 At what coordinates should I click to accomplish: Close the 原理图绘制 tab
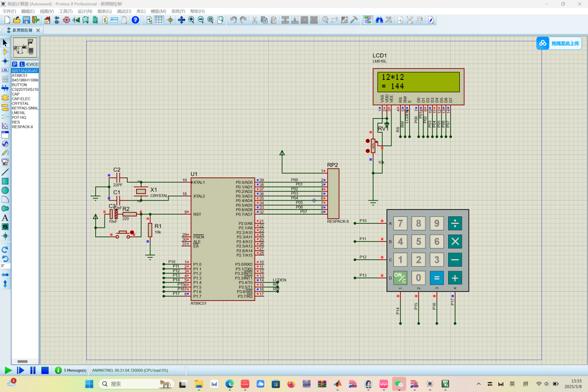[38, 30]
